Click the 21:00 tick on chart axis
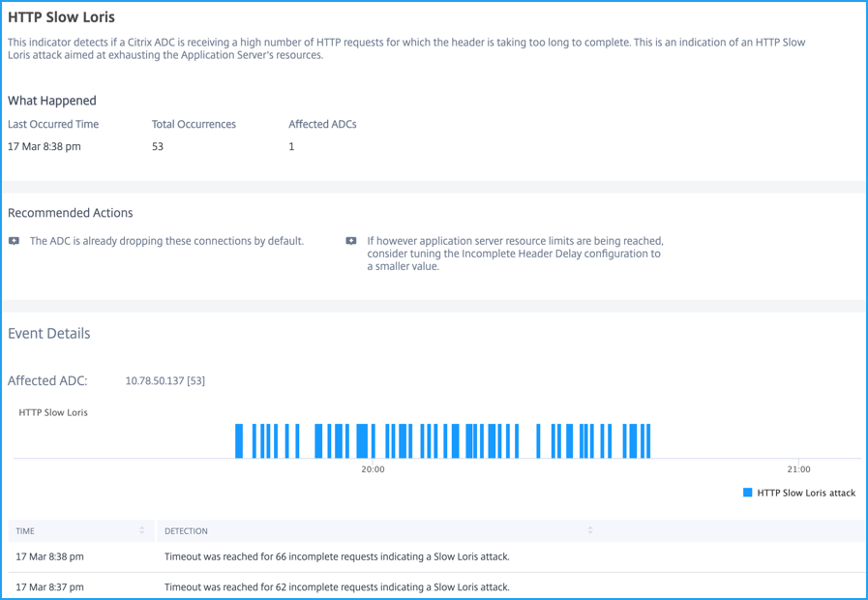The height and width of the screenshot is (600, 868). pyautogui.click(x=798, y=469)
